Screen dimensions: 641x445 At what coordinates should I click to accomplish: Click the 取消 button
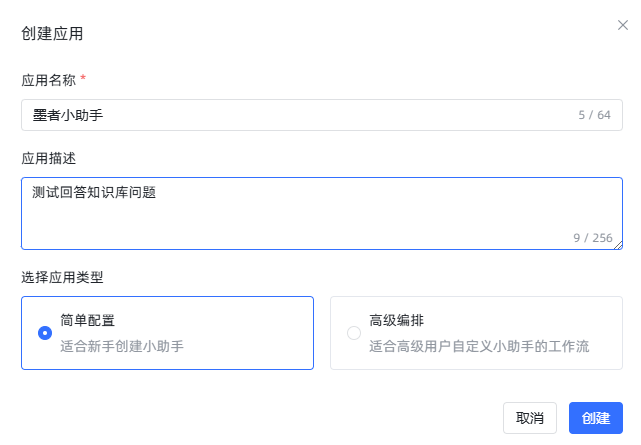(x=530, y=418)
